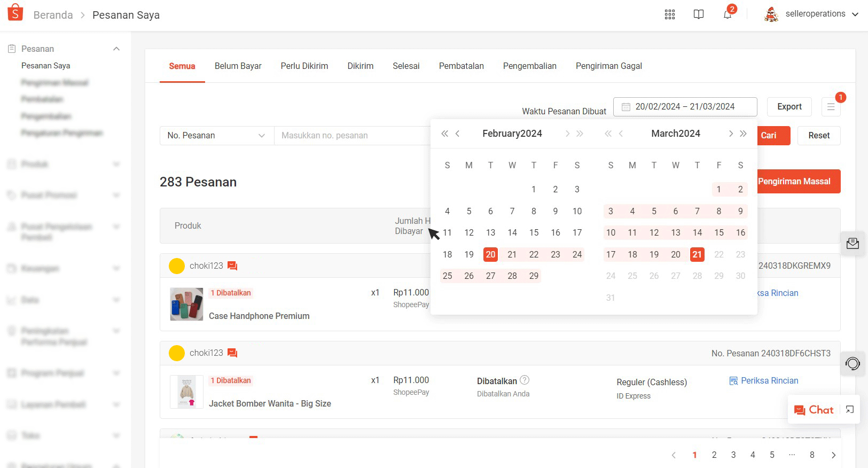
Task: Open the notifications bell icon
Action: [x=727, y=14]
